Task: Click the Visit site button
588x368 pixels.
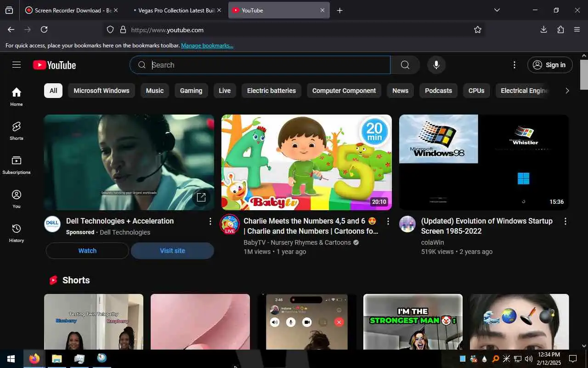Action: click(x=172, y=251)
